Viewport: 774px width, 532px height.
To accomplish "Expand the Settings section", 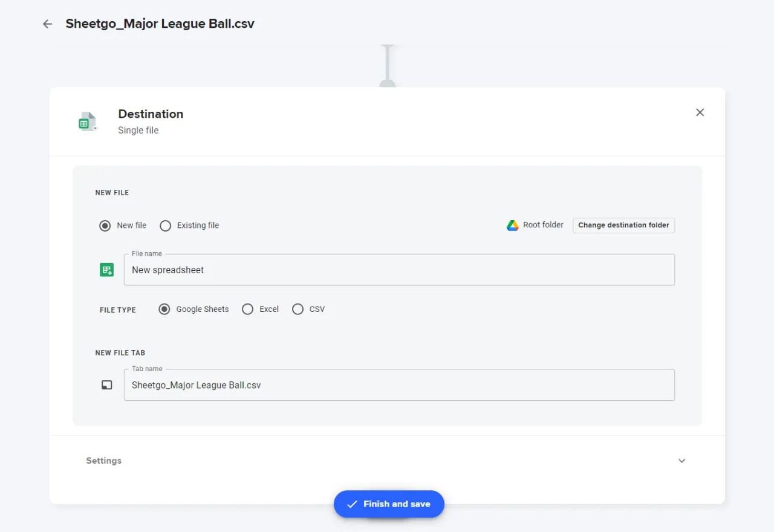I will (103, 461).
